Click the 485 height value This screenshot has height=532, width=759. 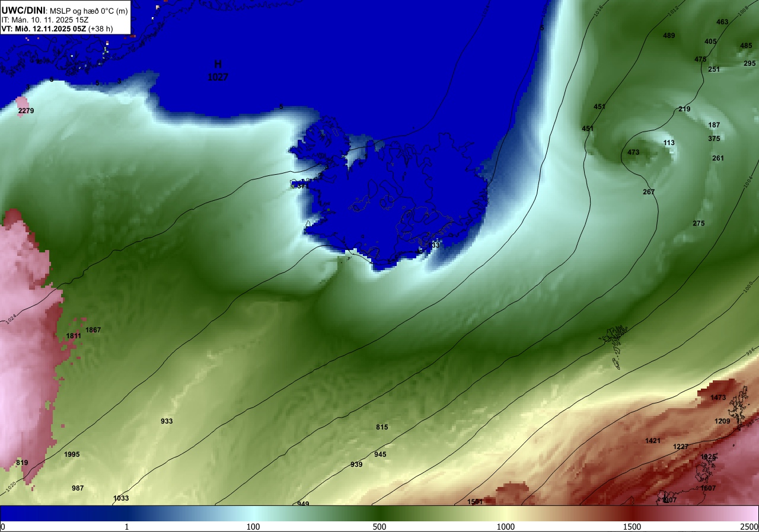tap(746, 46)
